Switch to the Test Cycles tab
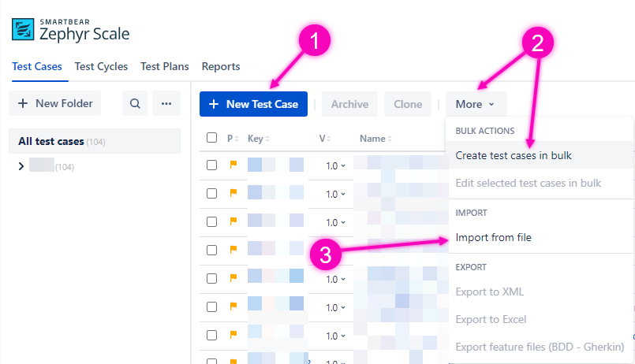This screenshot has height=364, width=635. [101, 67]
